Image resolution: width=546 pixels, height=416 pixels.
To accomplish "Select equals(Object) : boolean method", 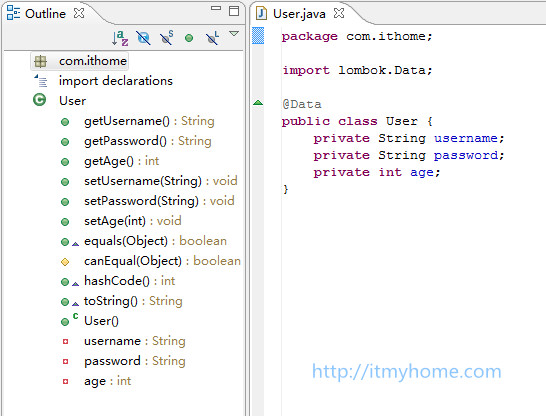I will [155, 241].
